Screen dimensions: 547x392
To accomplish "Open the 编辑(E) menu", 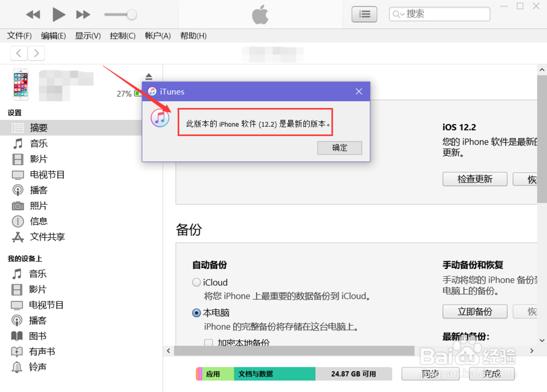I will click(54, 36).
